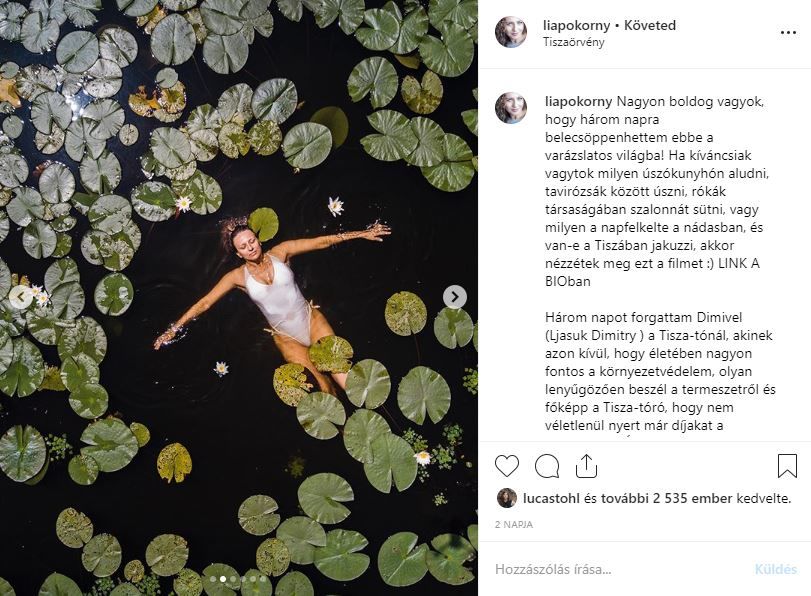
Task: Open lucastohl's small avatar by the likes
Action: (x=507, y=498)
